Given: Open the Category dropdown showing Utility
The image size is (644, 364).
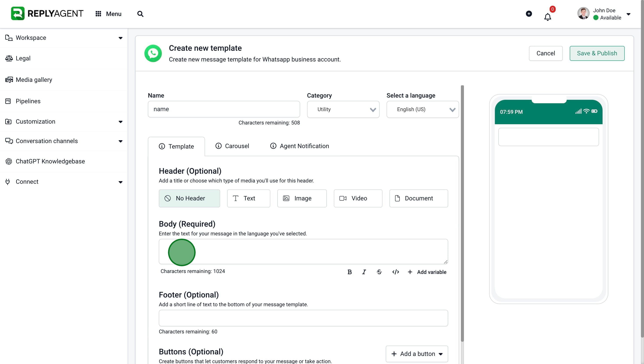Looking at the screenshot, I should (x=343, y=109).
